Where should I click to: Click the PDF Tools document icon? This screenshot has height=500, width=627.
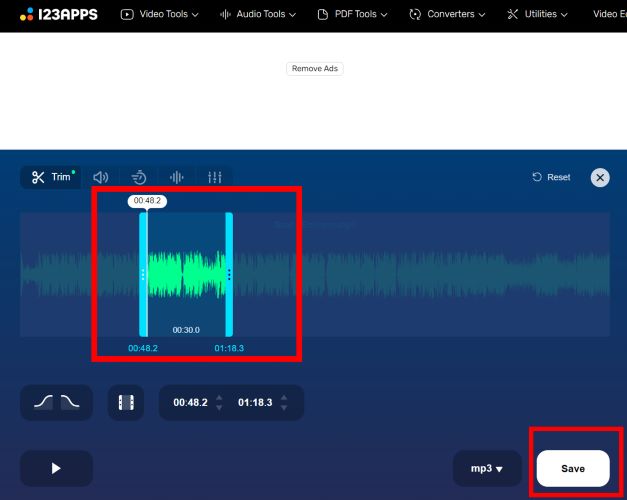(x=322, y=15)
